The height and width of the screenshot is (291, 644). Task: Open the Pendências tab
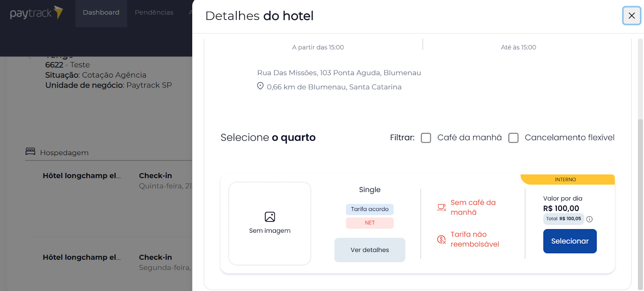point(154,13)
